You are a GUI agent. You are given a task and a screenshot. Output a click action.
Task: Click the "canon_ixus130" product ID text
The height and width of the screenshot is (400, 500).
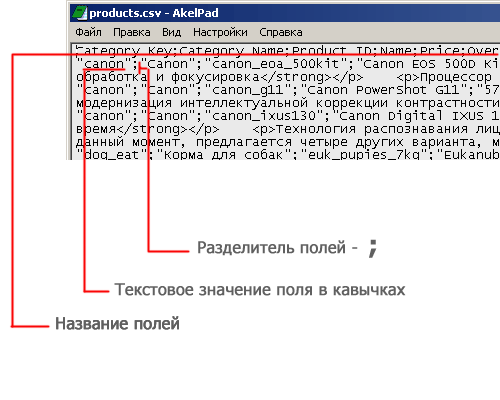[264, 116]
